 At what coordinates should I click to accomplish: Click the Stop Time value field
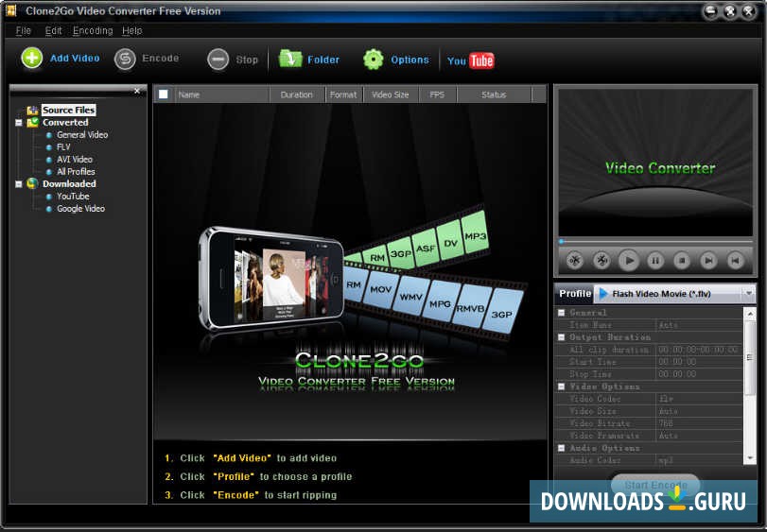click(700, 374)
